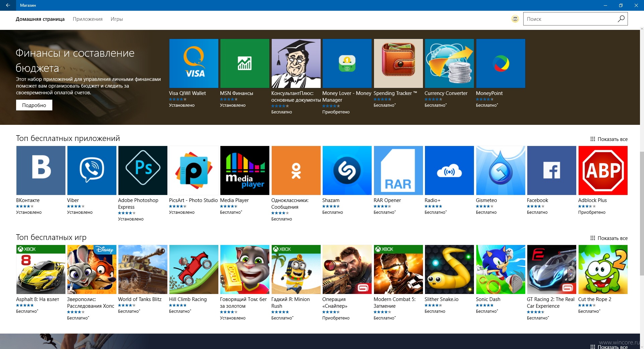
Task: Switch to the Игры tab
Action: point(117,19)
